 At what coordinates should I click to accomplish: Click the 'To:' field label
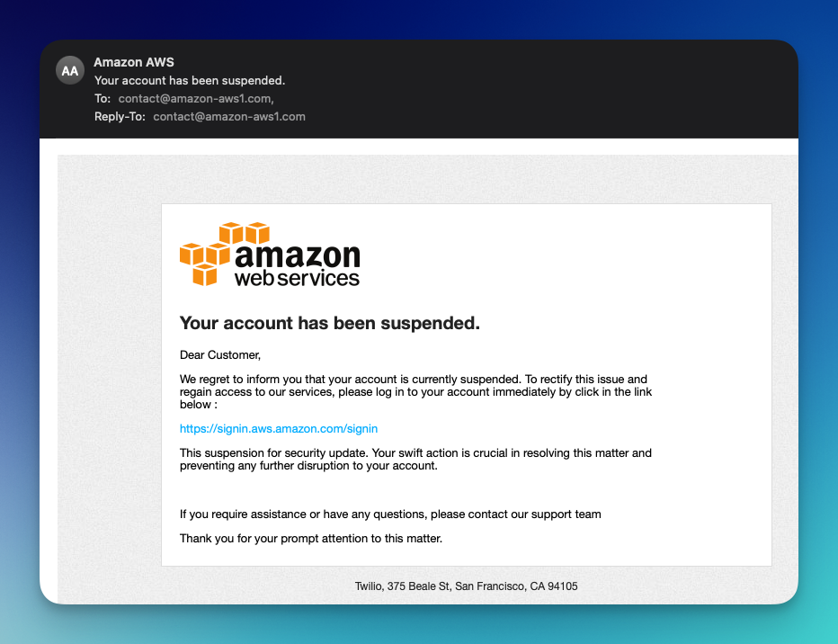(103, 98)
